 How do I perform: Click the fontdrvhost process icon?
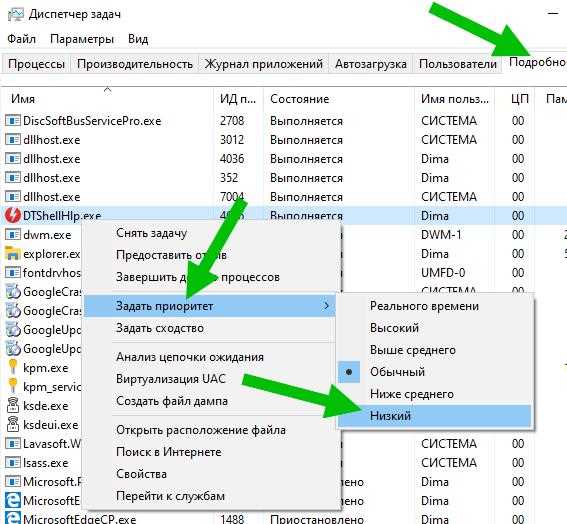(13, 273)
